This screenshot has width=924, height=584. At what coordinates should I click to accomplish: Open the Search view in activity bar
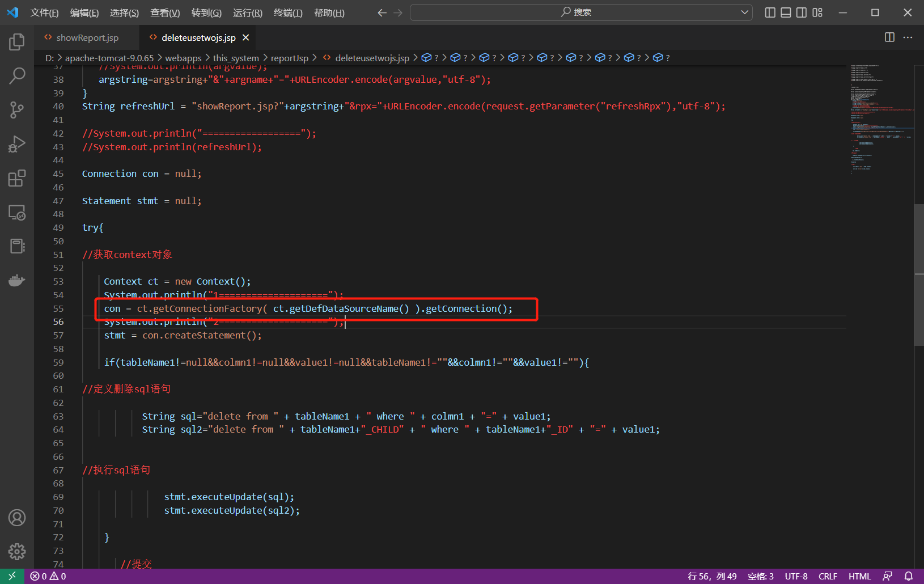[17, 75]
